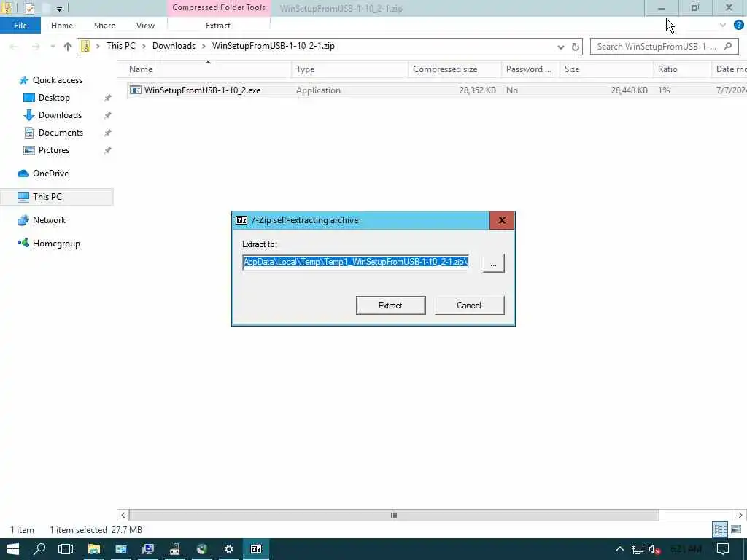Open the Extract ribbon tab
Image resolution: width=747 pixels, height=560 pixels.
point(218,26)
